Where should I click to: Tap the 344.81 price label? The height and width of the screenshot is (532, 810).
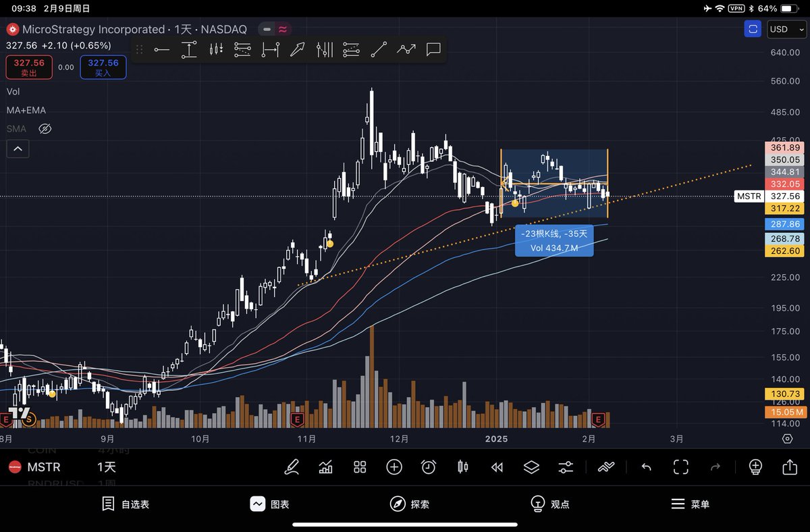click(x=784, y=172)
